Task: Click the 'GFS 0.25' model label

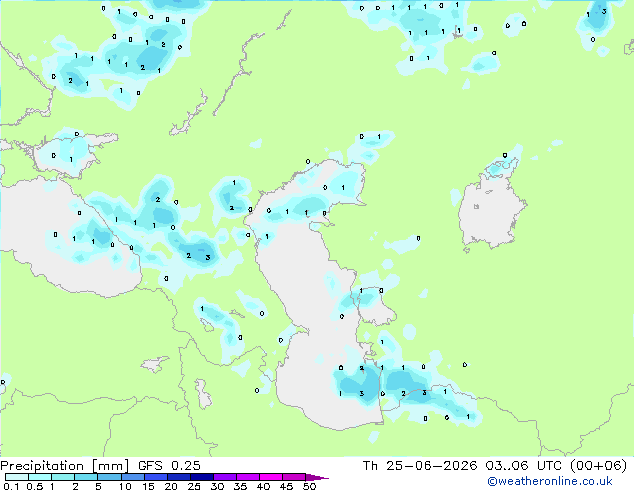Action: click(x=169, y=465)
